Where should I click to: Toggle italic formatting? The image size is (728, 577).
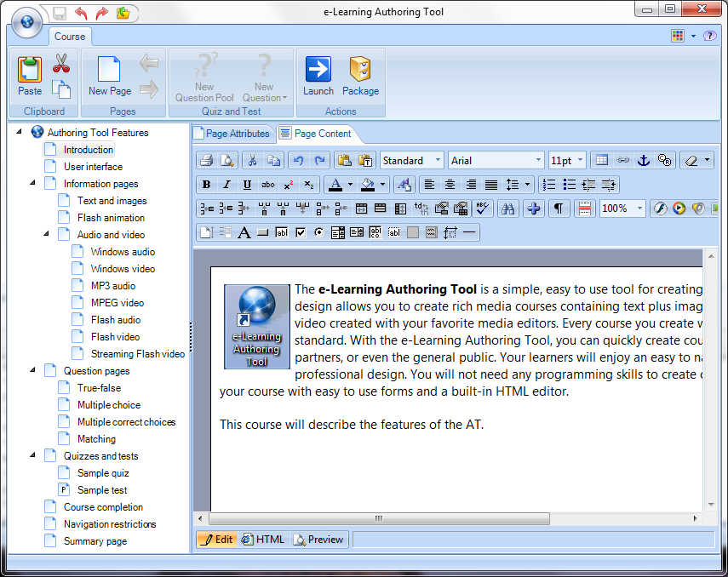[226, 185]
